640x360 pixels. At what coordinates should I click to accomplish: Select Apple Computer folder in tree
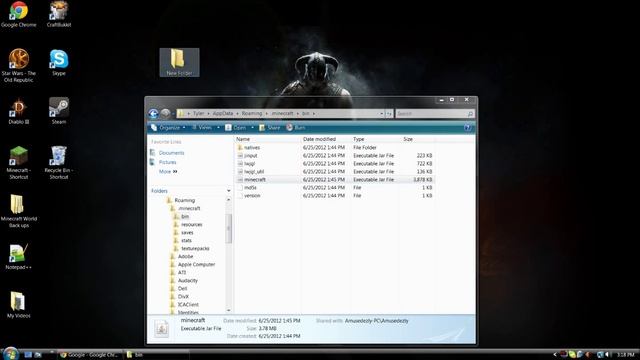(196, 264)
